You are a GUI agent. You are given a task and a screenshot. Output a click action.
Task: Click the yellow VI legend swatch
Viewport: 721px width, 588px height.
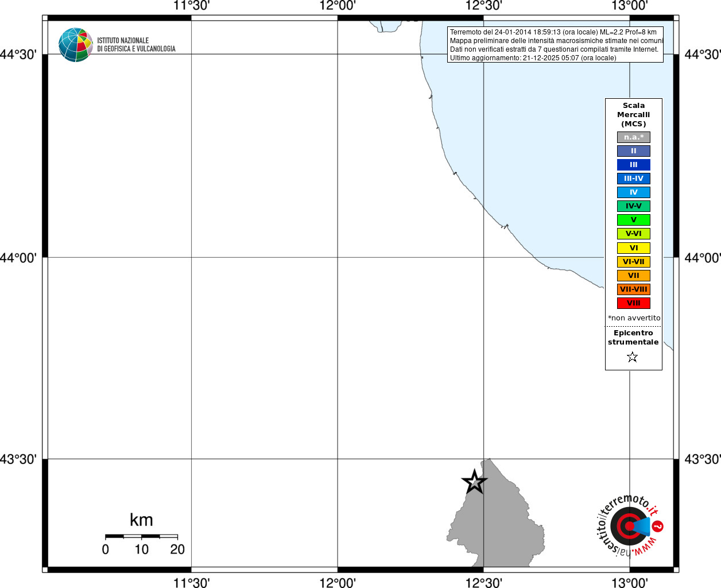[634, 248]
